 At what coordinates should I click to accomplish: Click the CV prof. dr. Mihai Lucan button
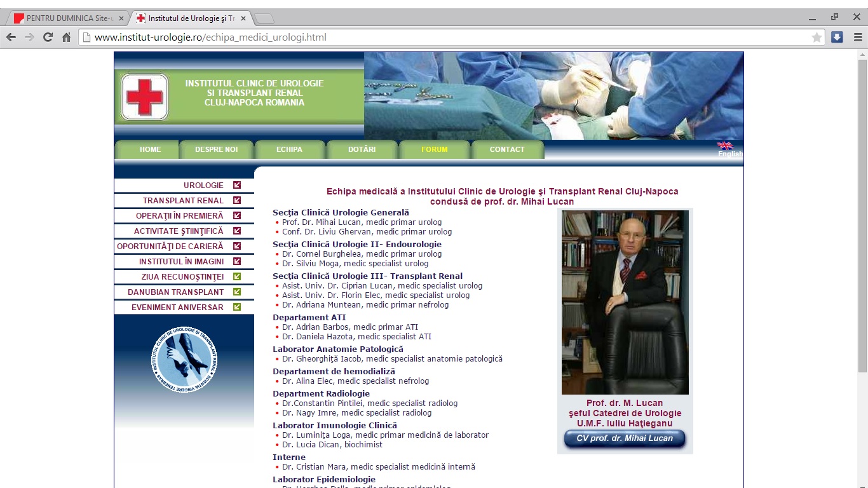pyautogui.click(x=625, y=438)
